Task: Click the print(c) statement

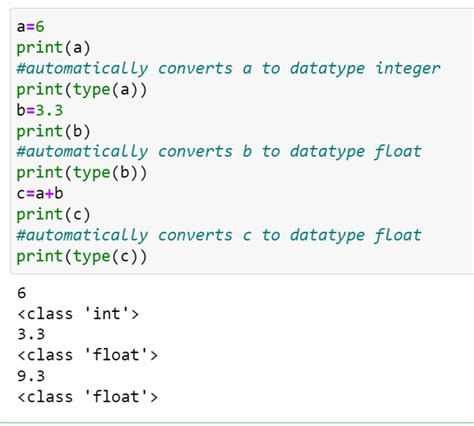Action: pos(53,215)
